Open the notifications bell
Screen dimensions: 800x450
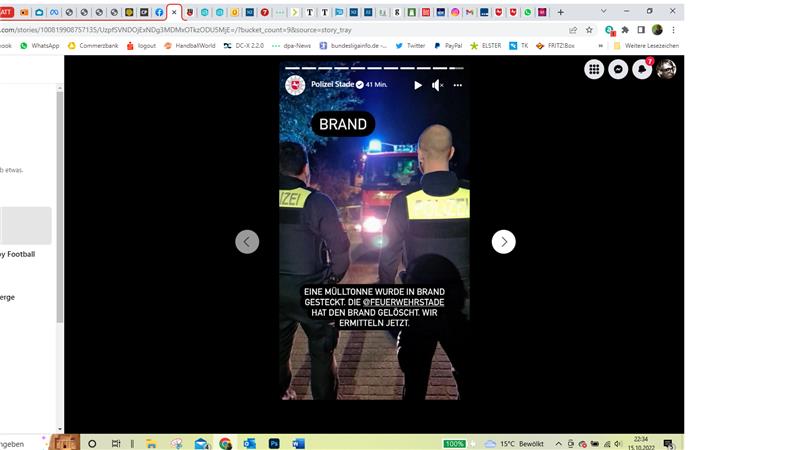642,69
